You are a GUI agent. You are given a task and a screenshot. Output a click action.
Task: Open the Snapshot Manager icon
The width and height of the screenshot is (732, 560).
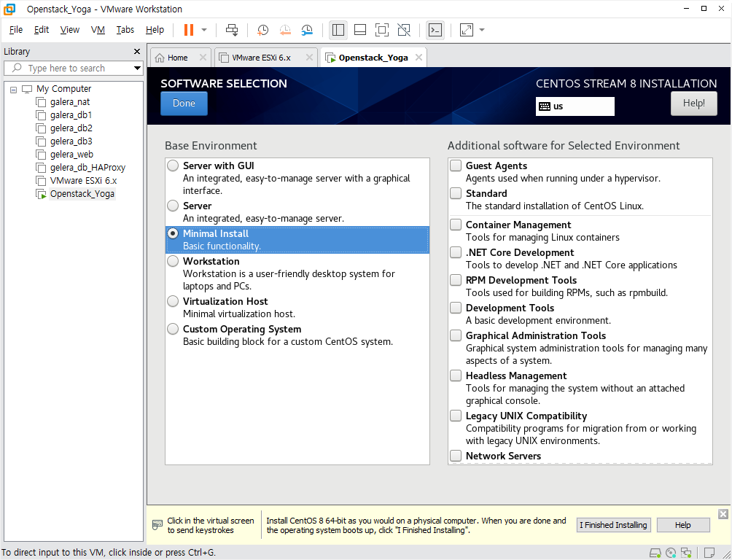pos(307,30)
